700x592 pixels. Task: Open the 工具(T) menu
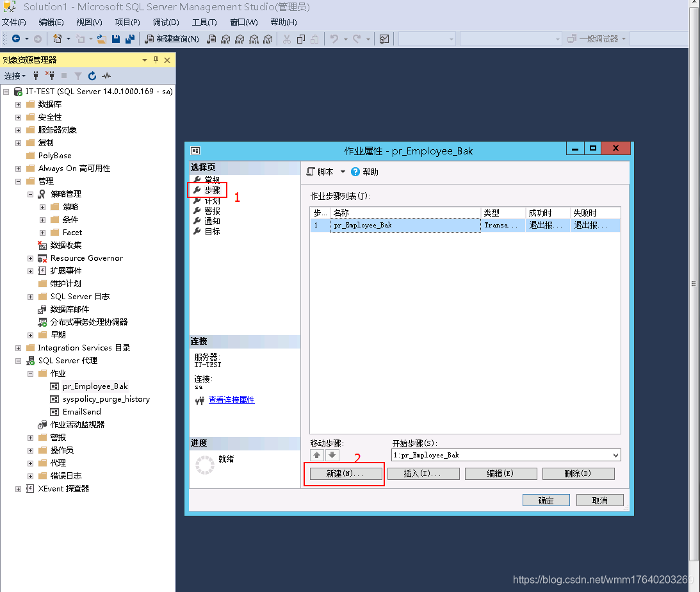click(204, 21)
